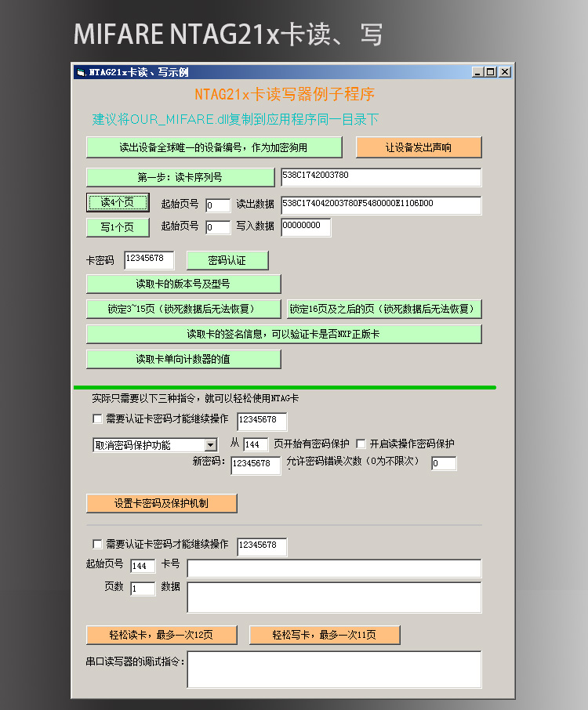Click the 卡密码 input field
This screenshot has height=710, width=588.
pos(149,260)
